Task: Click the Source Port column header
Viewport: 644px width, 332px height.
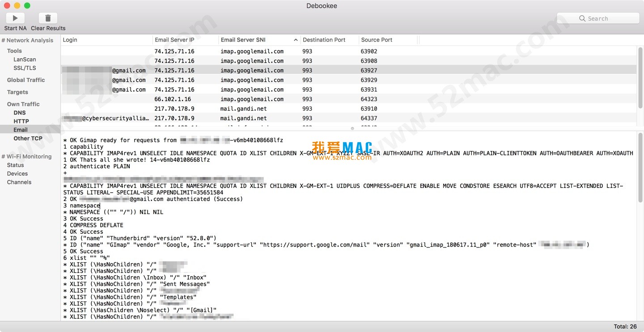Action: click(x=377, y=40)
